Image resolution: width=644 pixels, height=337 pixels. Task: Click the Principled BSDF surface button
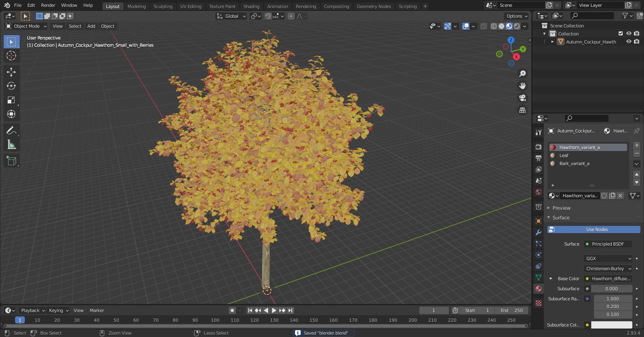608,244
